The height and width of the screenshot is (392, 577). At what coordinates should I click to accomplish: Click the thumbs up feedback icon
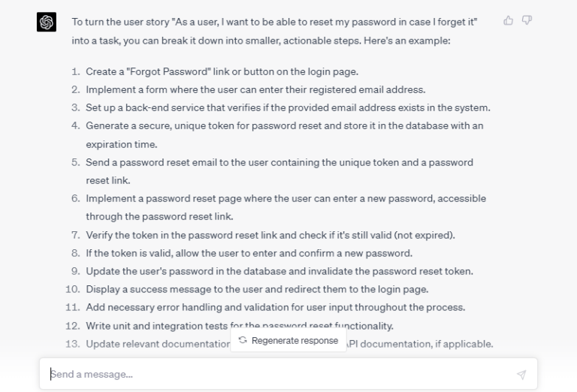tap(509, 21)
